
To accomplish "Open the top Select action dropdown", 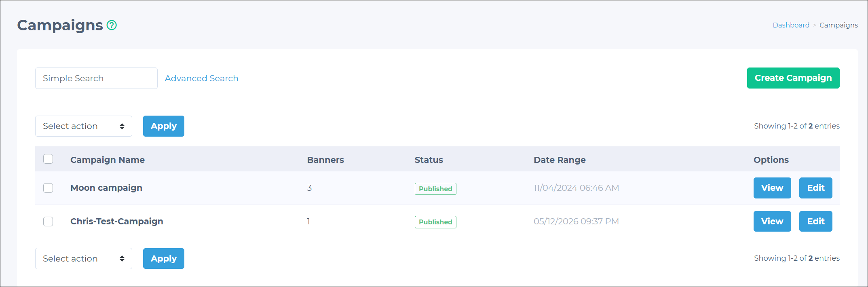I will pyautogui.click(x=84, y=126).
